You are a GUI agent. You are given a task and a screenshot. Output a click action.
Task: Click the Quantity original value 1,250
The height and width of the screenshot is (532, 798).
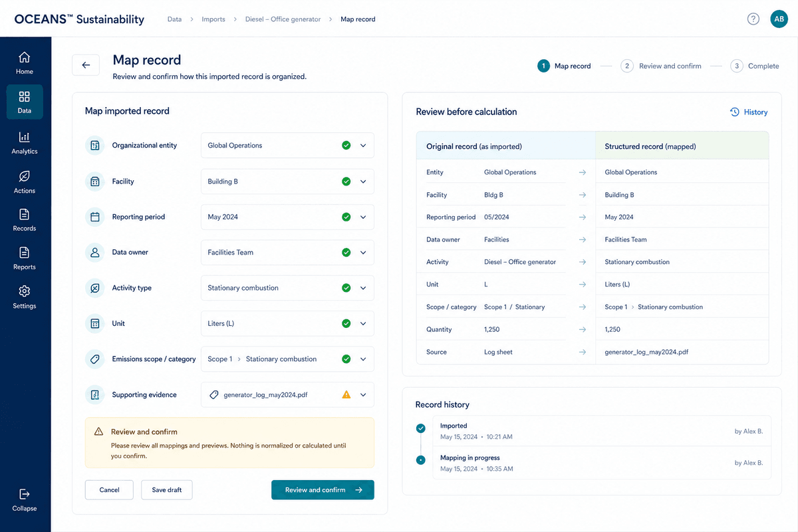pyautogui.click(x=491, y=329)
